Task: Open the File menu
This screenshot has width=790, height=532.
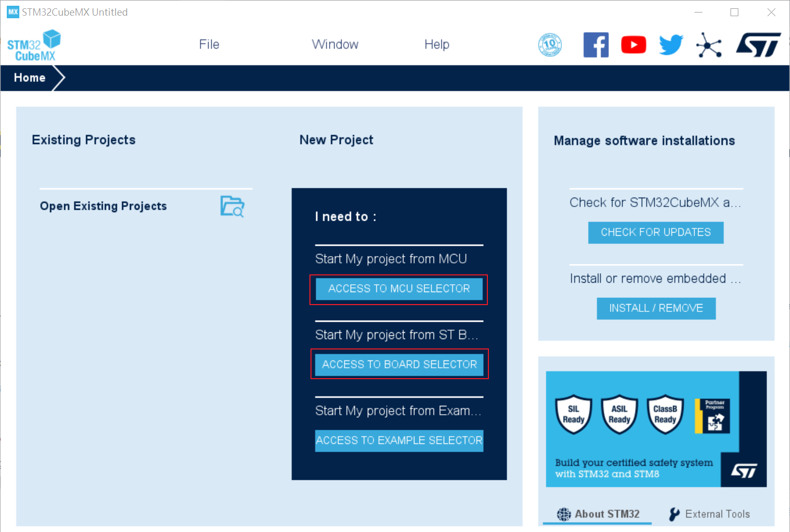Action: (209, 44)
